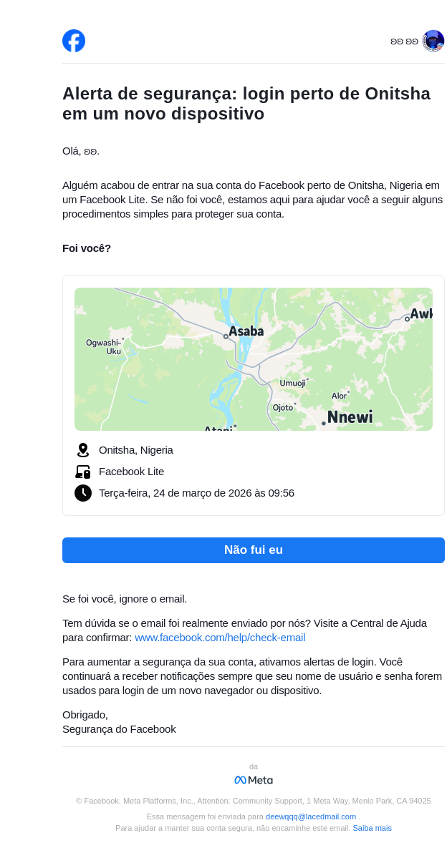Click the Nnewi city label on map
The height and width of the screenshot is (868, 447).
[350, 417]
